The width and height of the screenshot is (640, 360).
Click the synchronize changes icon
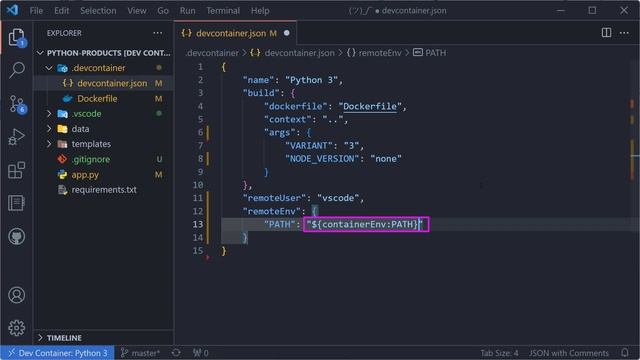[176, 353]
